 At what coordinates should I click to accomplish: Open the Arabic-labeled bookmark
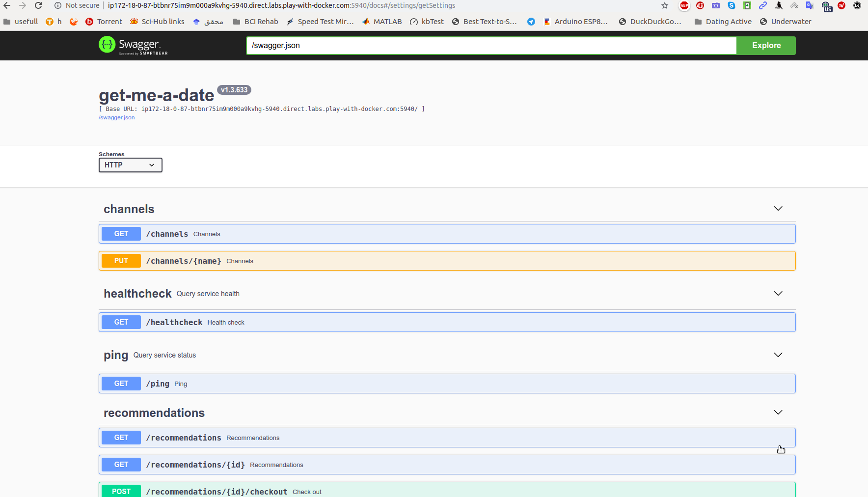(208, 22)
